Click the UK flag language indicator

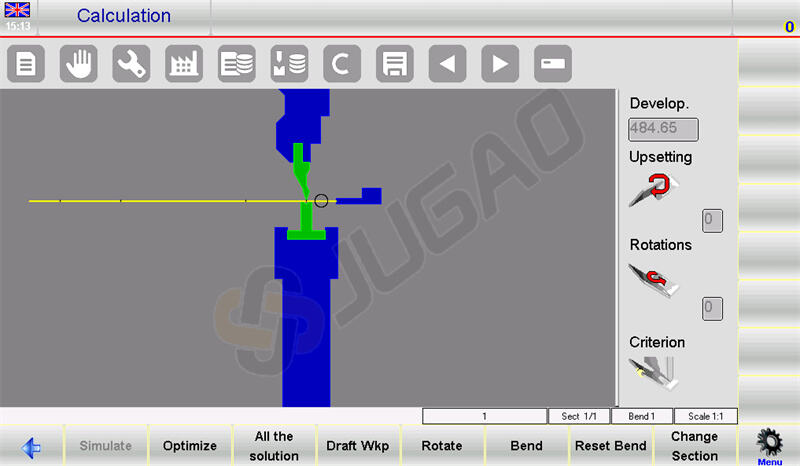coord(17,10)
